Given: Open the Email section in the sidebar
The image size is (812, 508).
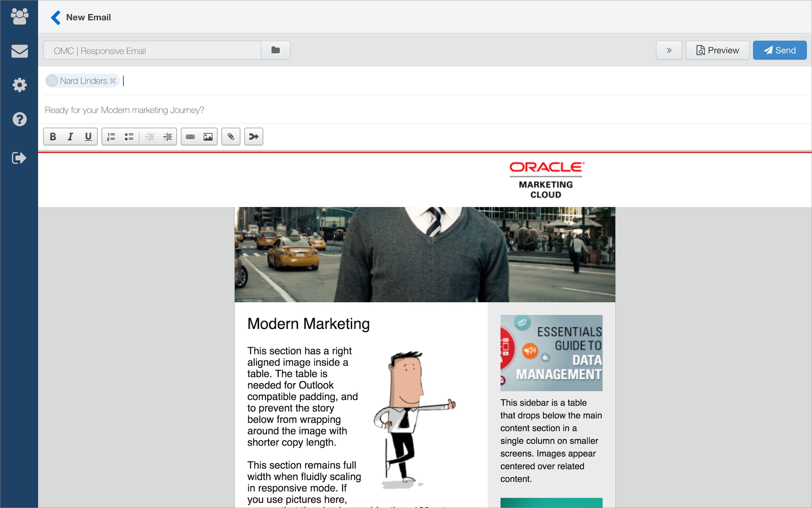Looking at the screenshot, I should coord(19,51).
